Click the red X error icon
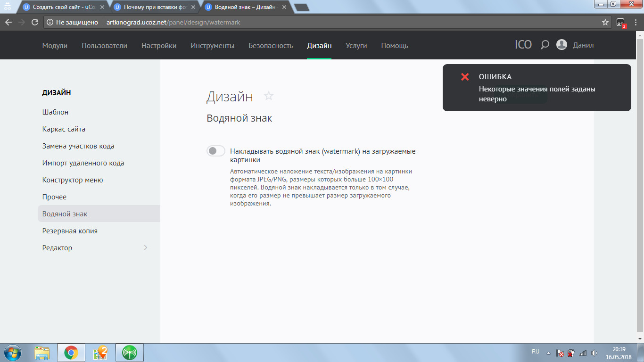 pos(465,77)
